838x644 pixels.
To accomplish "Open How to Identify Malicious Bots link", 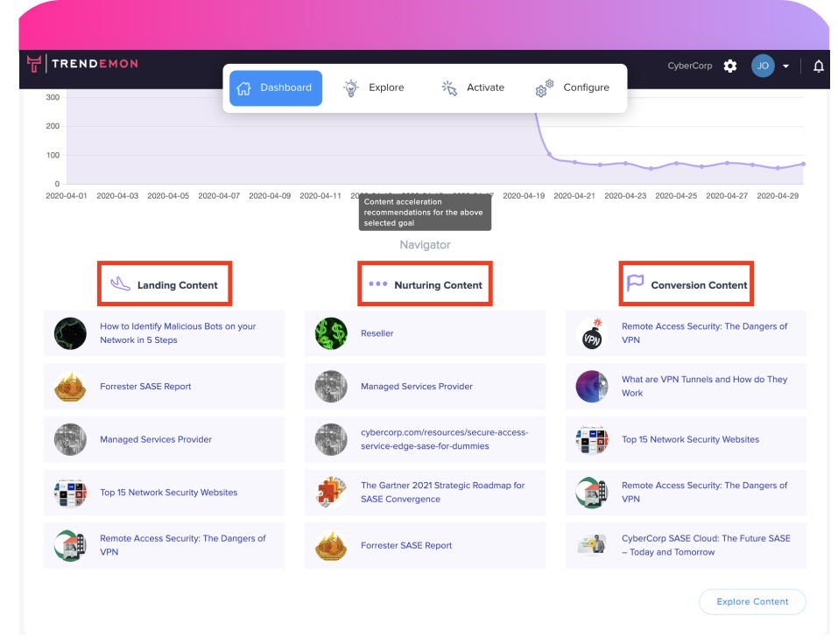I will coord(178,333).
